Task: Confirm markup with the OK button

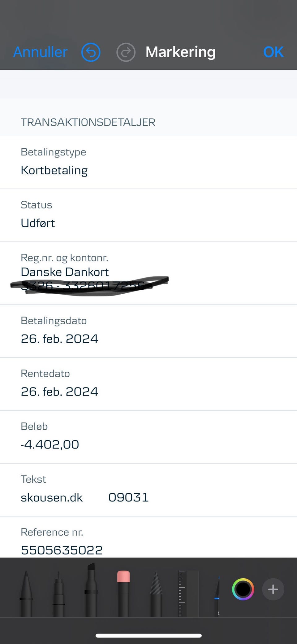Action: click(273, 52)
